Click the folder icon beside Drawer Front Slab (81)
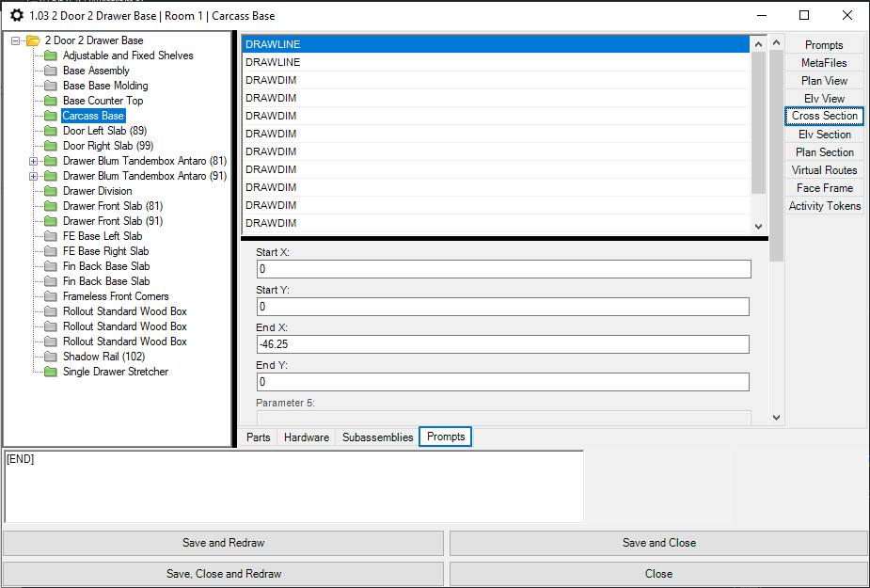The width and height of the screenshot is (870, 588). [x=51, y=206]
